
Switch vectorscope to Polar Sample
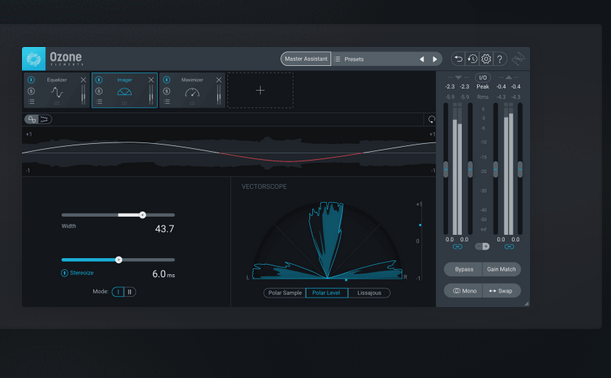pyautogui.click(x=285, y=293)
